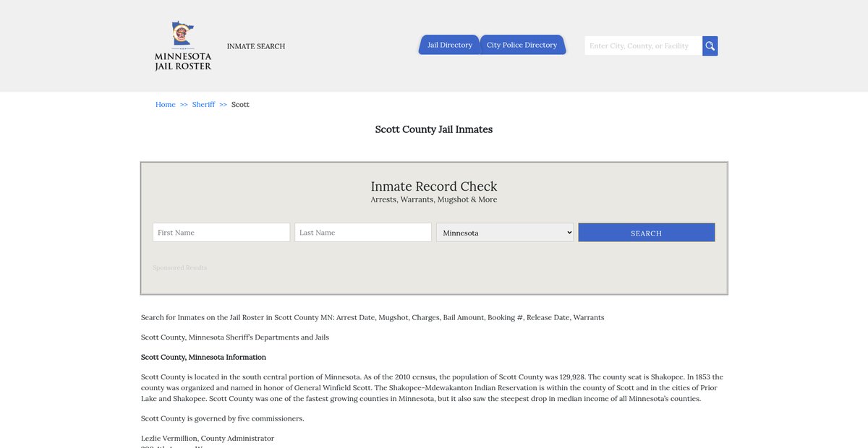The image size is (868, 448).
Task: Click the Scott breadcrumb item
Action: [x=240, y=105]
